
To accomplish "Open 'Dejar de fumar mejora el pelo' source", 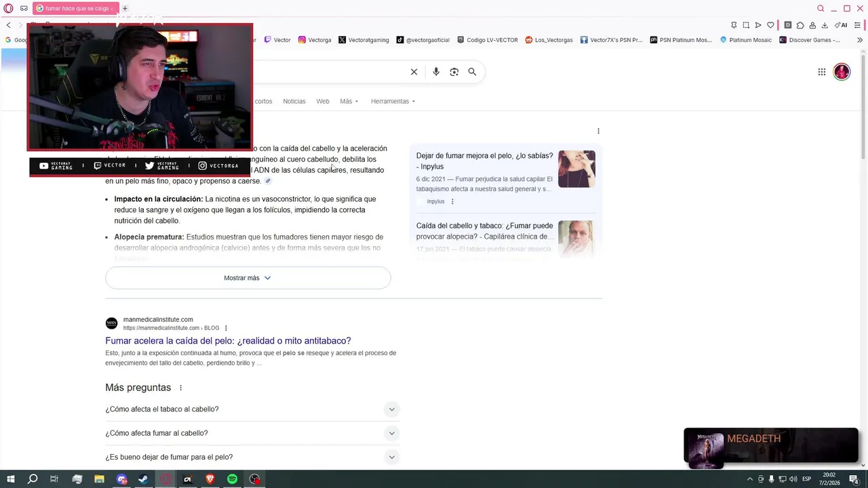I will click(484, 161).
